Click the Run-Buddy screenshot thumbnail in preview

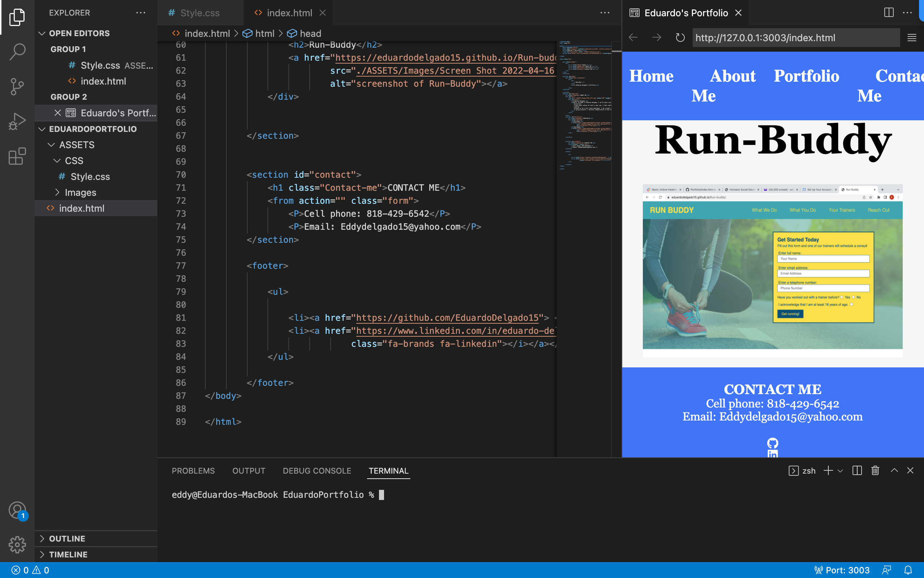[772, 271]
